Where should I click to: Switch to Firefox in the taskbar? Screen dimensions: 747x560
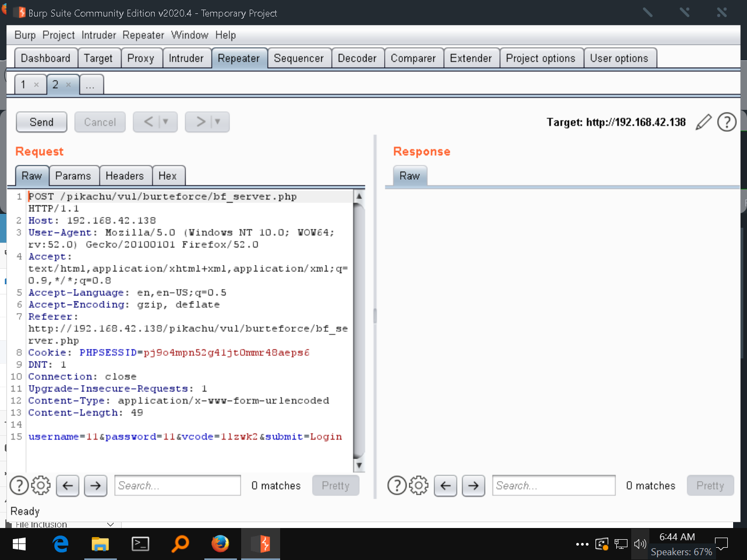click(x=220, y=544)
